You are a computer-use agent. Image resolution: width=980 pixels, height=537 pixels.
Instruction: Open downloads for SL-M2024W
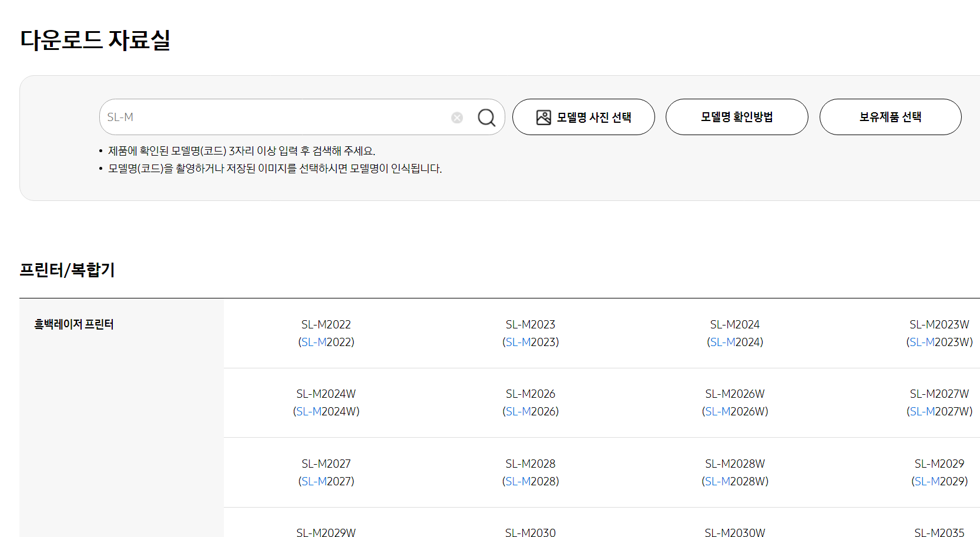[327, 402]
